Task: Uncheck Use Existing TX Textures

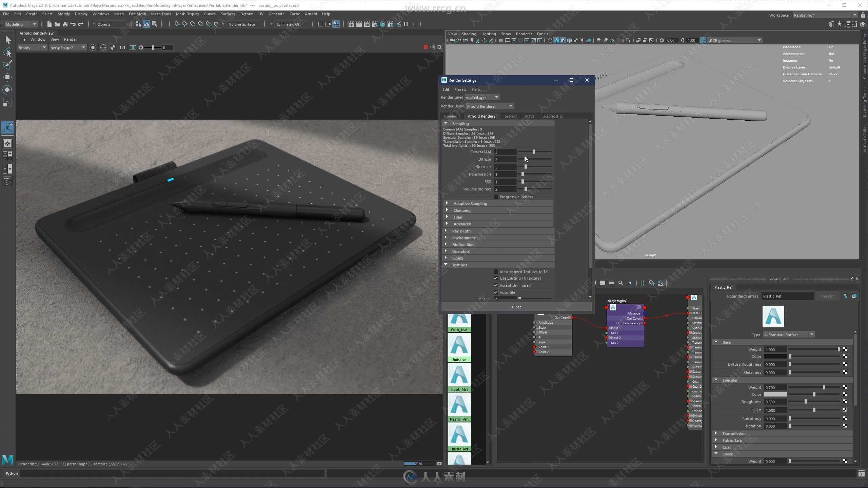Action: coord(496,278)
